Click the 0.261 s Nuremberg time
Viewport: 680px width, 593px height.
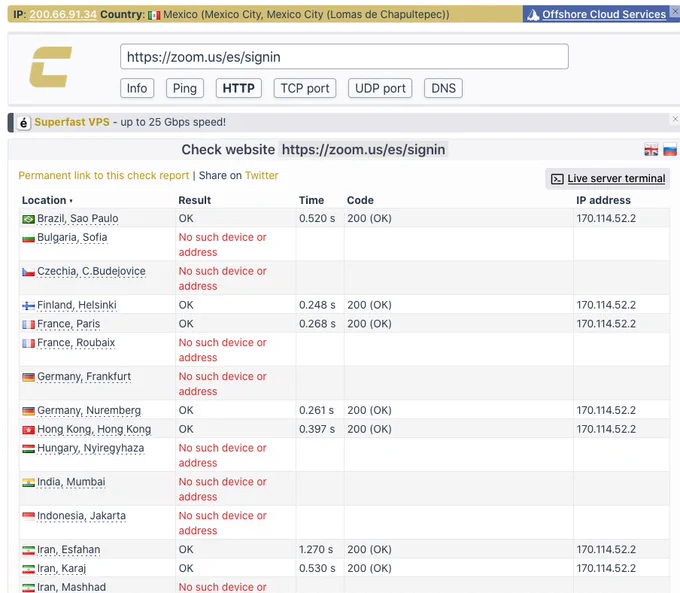point(317,411)
